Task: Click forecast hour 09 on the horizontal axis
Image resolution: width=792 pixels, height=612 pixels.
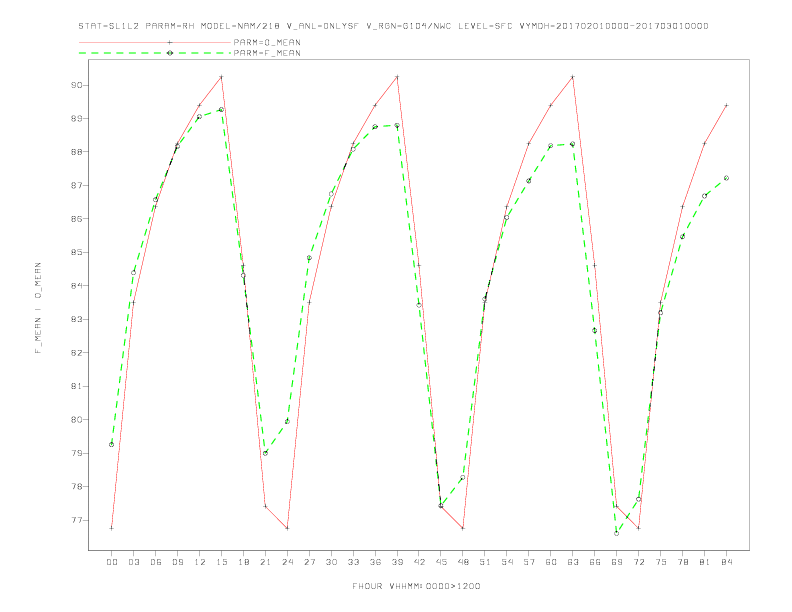Action: [x=177, y=562]
